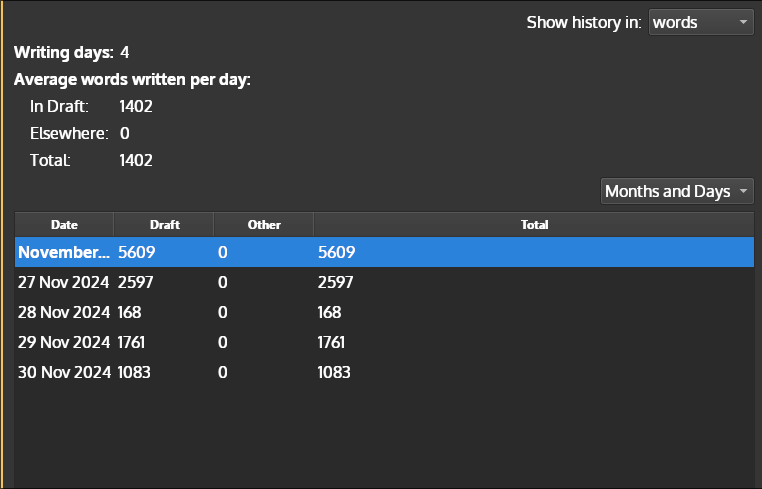Screen dimensions: 762x489
Task: Click the 'In Draft:' average label
Action: pos(59,106)
